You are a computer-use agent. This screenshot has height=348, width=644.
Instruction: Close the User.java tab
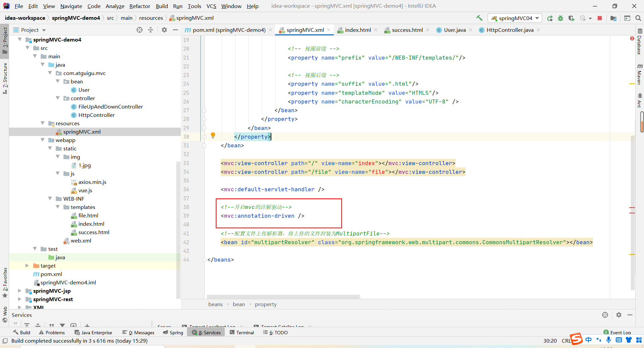pos(471,30)
